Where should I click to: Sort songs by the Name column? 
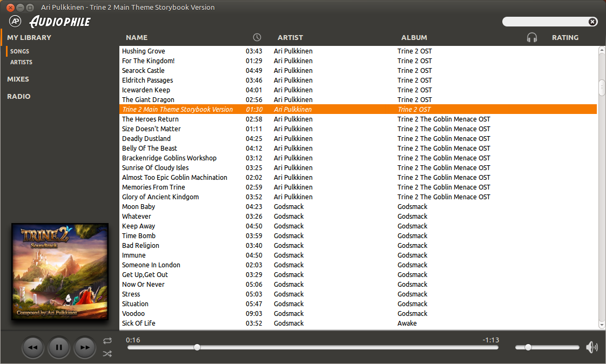[137, 37]
